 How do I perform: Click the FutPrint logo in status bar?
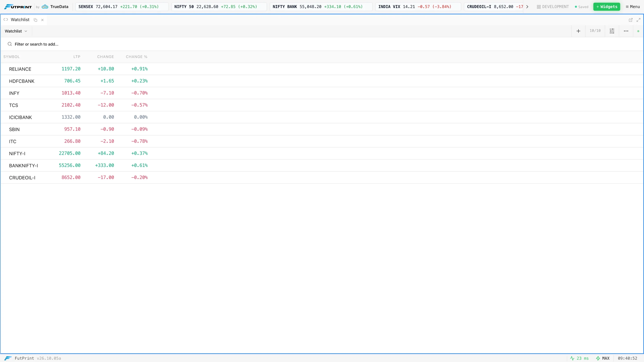[8, 358]
